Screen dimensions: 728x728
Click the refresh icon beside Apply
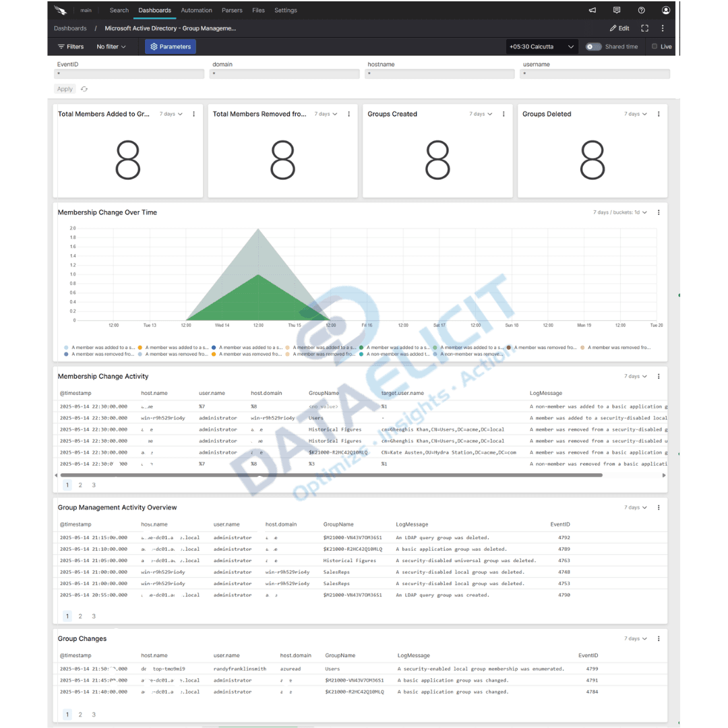(84, 88)
